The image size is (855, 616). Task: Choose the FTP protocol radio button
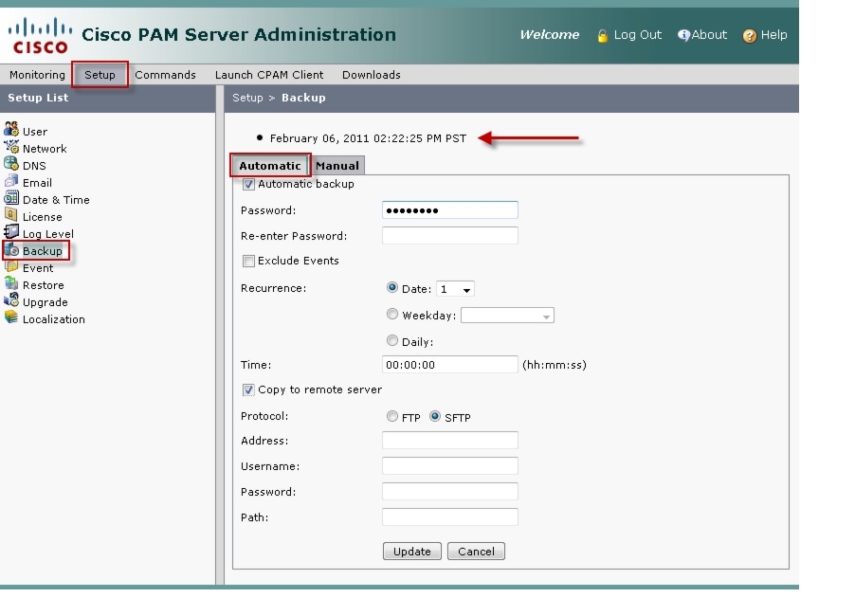pyautogui.click(x=392, y=416)
